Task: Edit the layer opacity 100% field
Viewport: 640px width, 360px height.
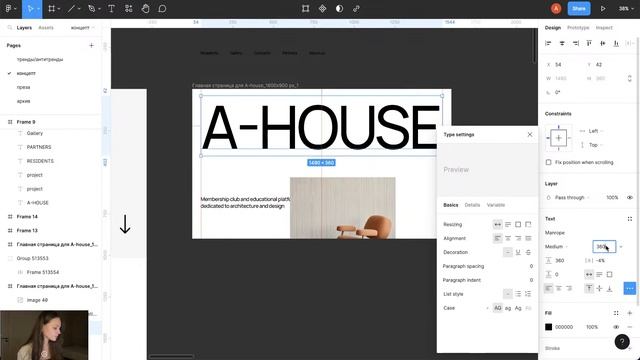Action: pos(612,198)
